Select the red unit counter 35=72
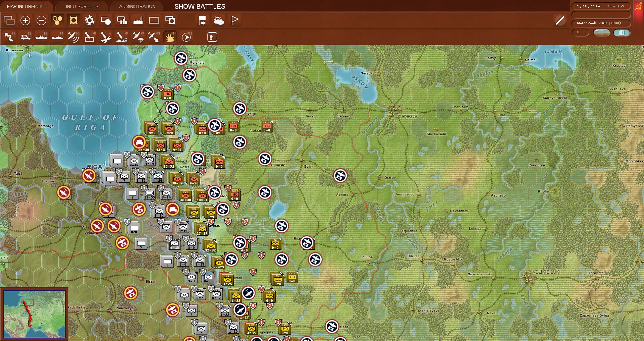The image size is (644, 341). pyautogui.click(x=169, y=162)
